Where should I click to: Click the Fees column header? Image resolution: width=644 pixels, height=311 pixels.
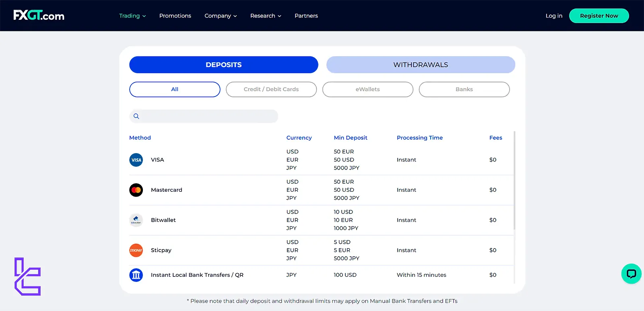click(x=496, y=138)
